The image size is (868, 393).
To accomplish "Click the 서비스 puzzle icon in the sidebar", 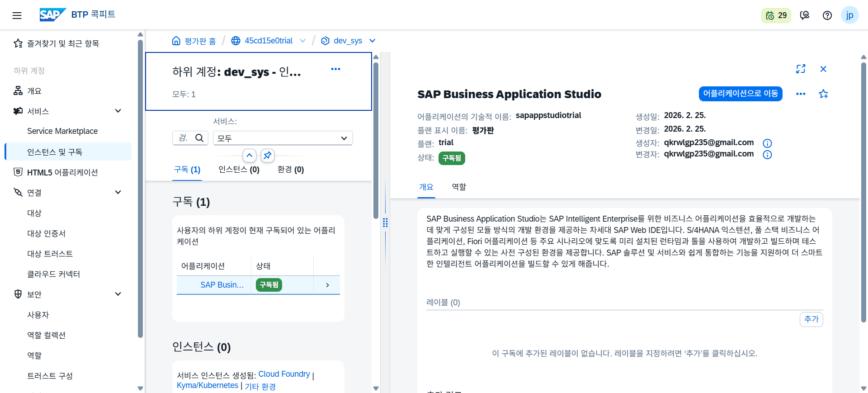I will coord(18,111).
